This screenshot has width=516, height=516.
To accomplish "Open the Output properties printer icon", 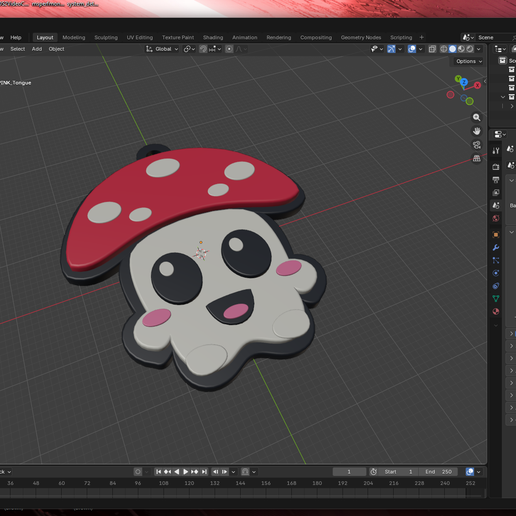I will (496, 180).
